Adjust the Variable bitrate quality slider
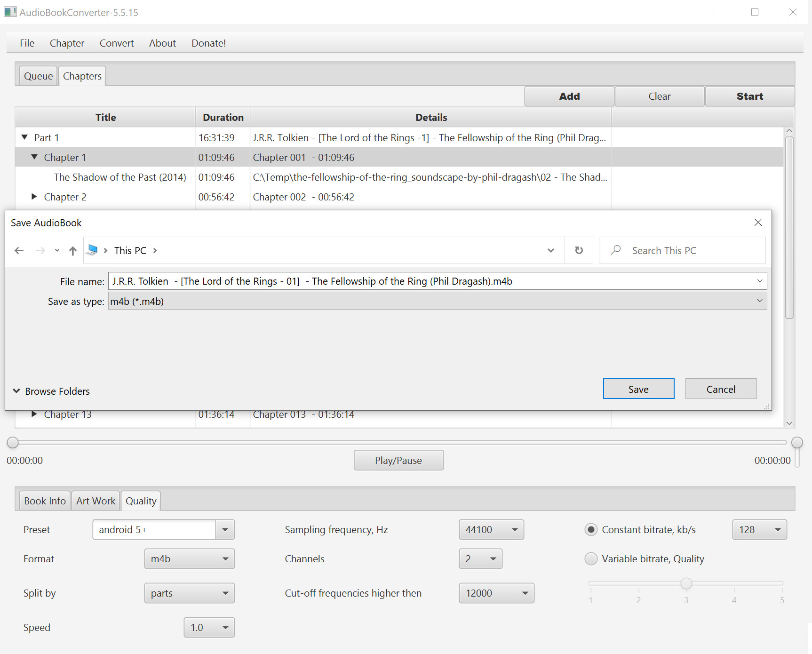Screen dimensions: 812x654 tap(686, 583)
